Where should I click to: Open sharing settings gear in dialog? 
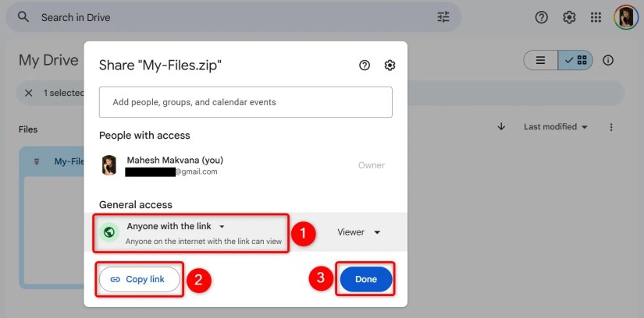pyautogui.click(x=390, y=65)
